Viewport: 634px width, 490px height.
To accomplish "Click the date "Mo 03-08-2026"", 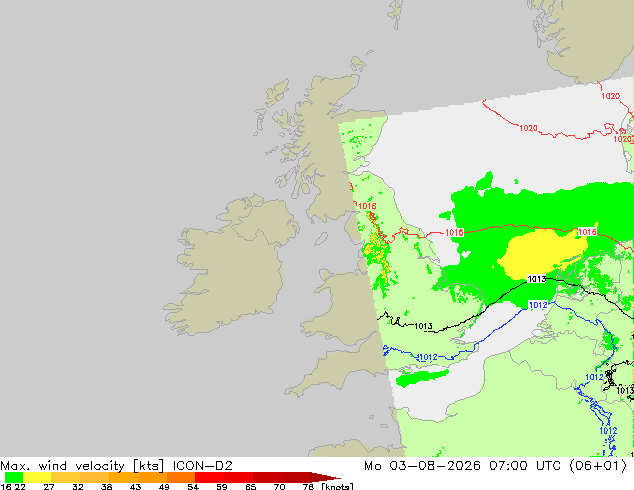I will [x=422, y=466].
